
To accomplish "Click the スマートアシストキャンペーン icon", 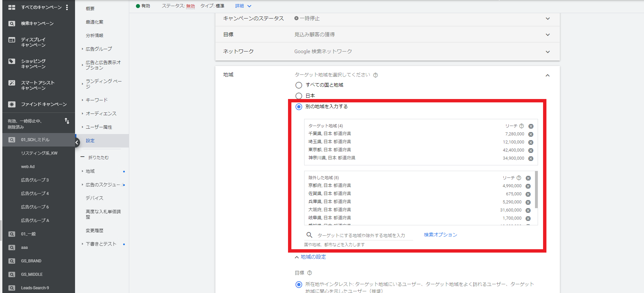I will pos(12,83).
